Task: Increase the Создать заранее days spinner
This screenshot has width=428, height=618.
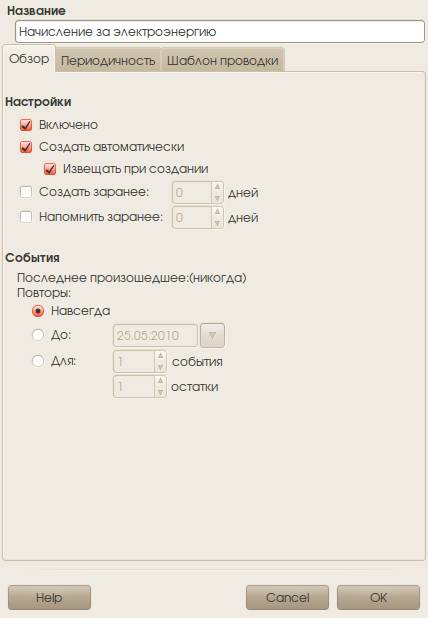Action: [x=217, y=187]
